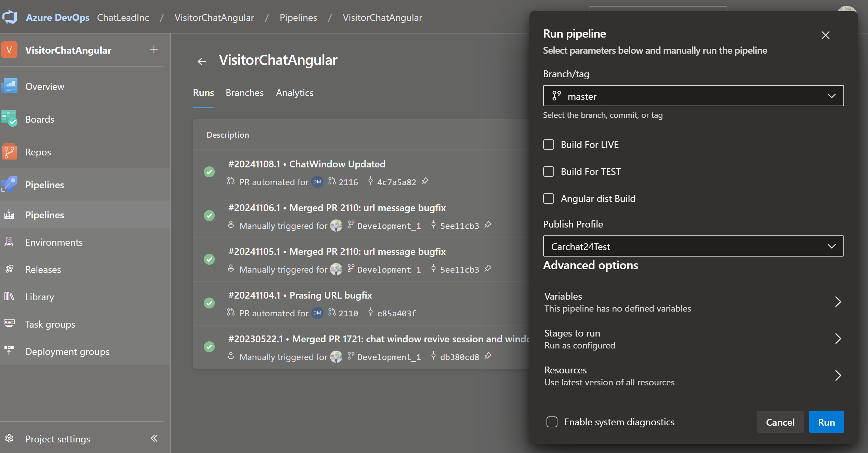Enable the Build For LIVE checkbox
868x453 pixels.
point(549,145)
